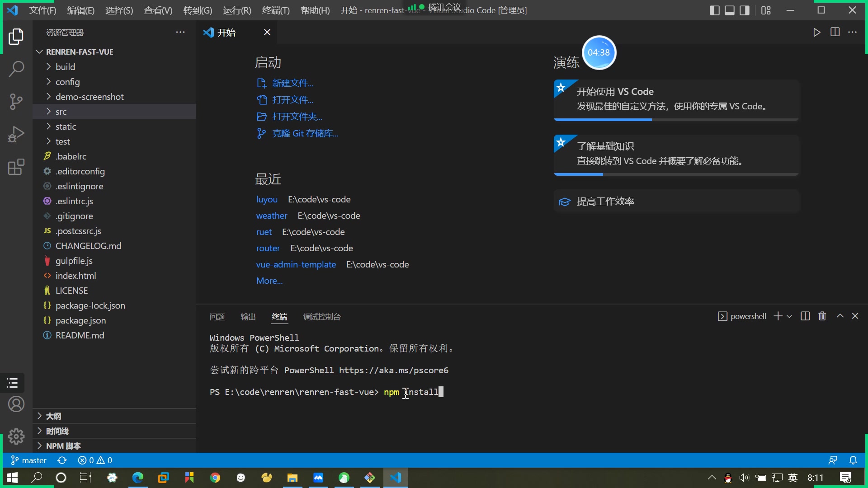Image resolution: width=868 pixels, height=488 pixels.
Task: Expand the 时间线 timeline section
Action: tap(114, 431)
